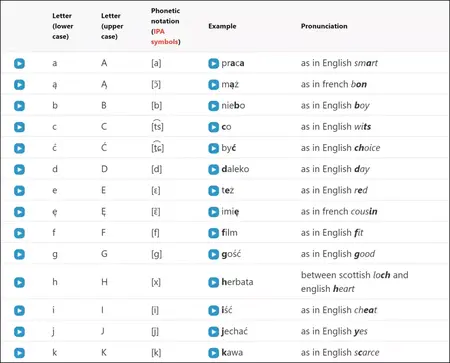Play the example word być

click(x=213, y=148)
